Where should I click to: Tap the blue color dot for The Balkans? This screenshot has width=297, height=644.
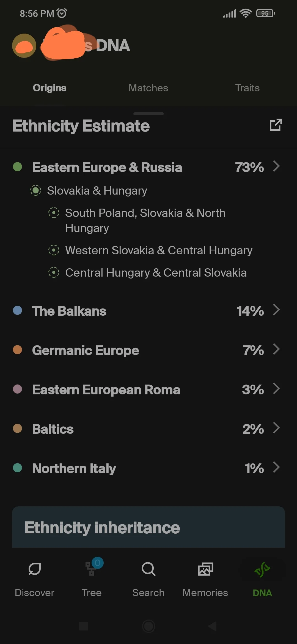[x=18, y=311]
